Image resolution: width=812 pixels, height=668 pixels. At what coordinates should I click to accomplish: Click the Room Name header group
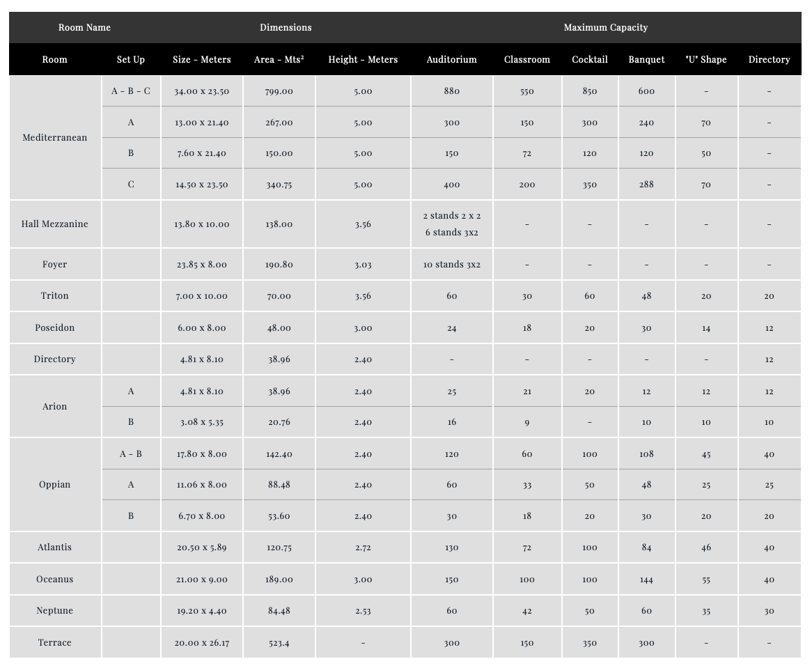(x=84, y=28)
